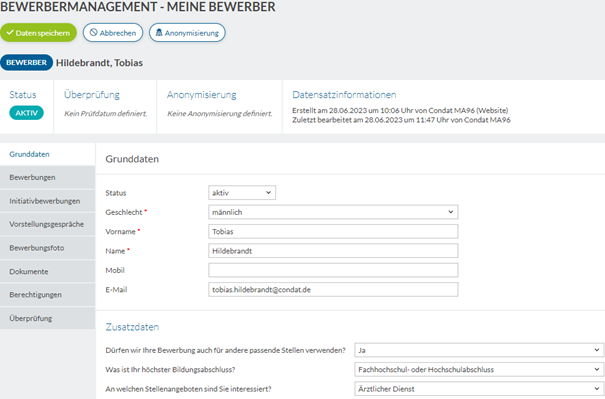Screen dimensions: 605x399
Task: Select the Überprüfung sidebar item
Action: (x=47, y=318)
